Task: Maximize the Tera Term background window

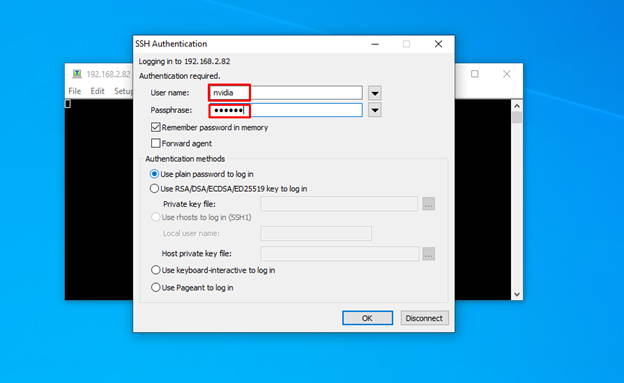Action: 475,74
